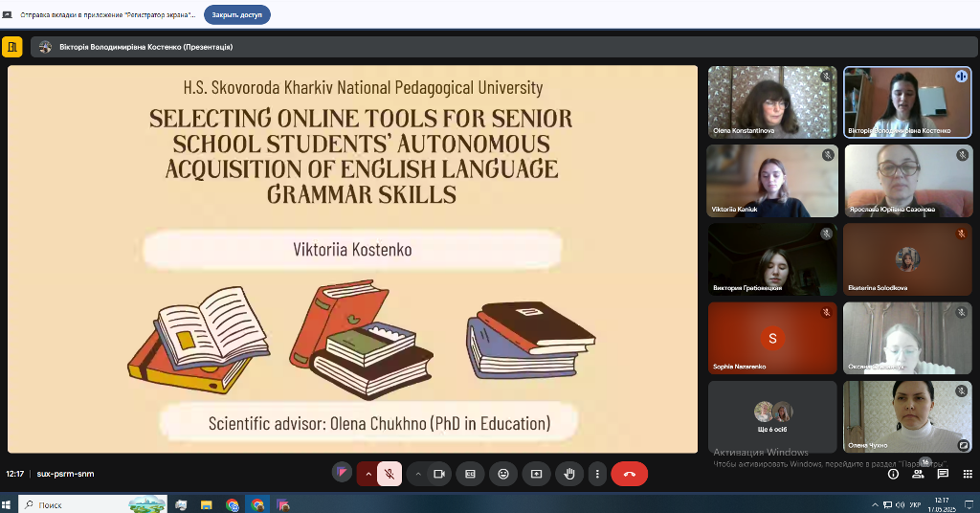Image resolution: width=980 pixels, height=513 pixels.
Task: Open the taskbar clock and calendar
Action: click(942, 505)
